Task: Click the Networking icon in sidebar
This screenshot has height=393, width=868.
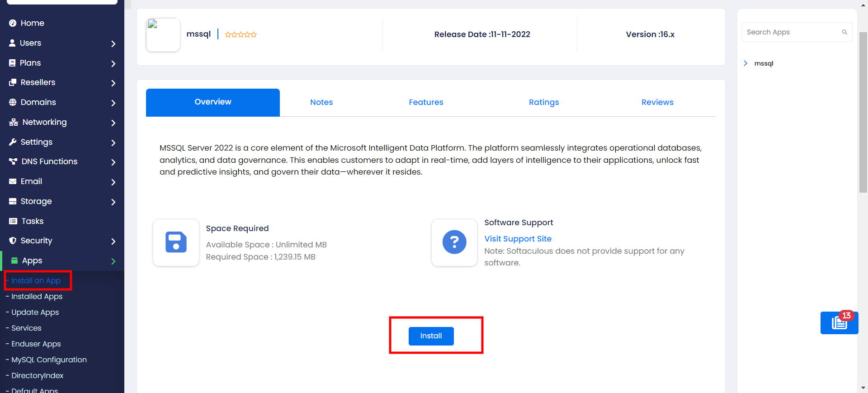Action: click(14, 122)
